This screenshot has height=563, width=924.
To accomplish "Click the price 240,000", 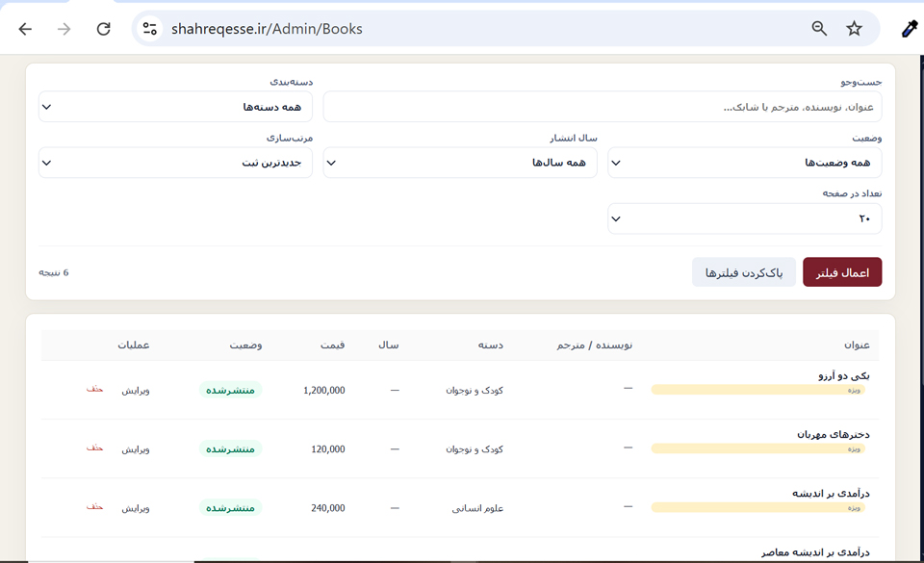I will (328, 508).
